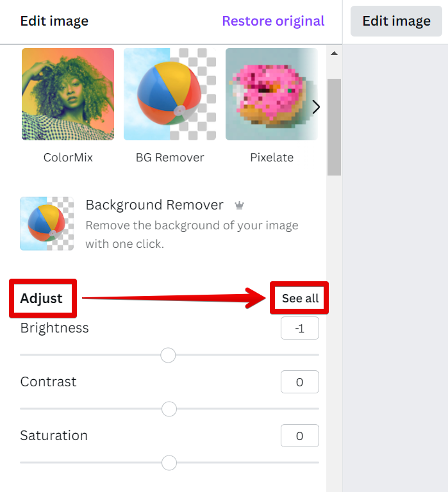The height and width of the screenshot is (492, 448).
Task: Click the Contrast slider handle
Action: click(x=169, y=409)
